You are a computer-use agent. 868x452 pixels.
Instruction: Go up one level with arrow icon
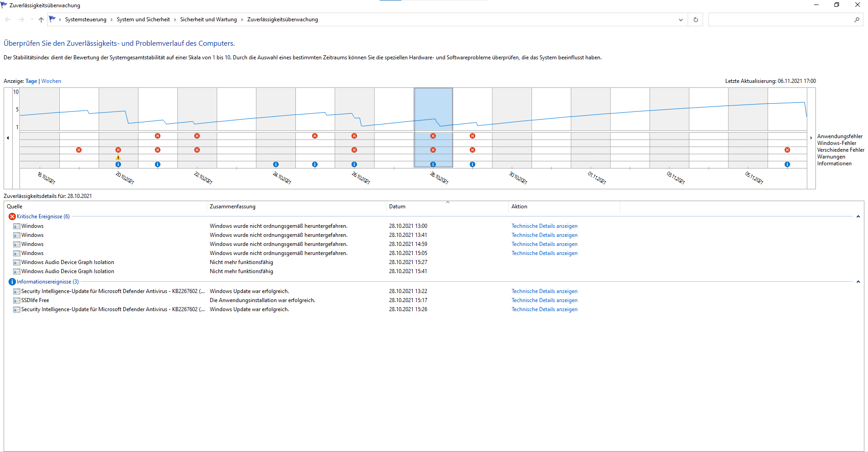41,19
